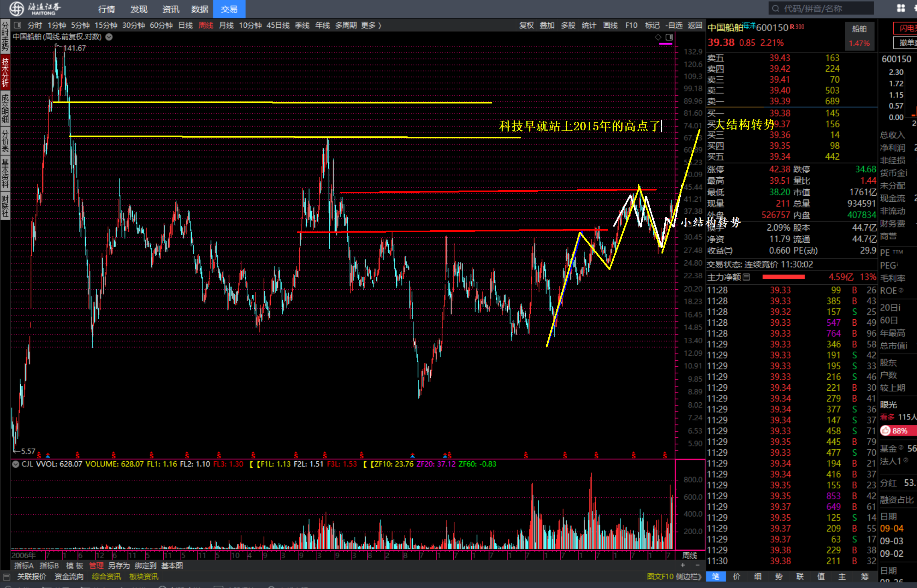
Task: Click -自选 to remove from watchlist
Action: click(x=674, y=25)
